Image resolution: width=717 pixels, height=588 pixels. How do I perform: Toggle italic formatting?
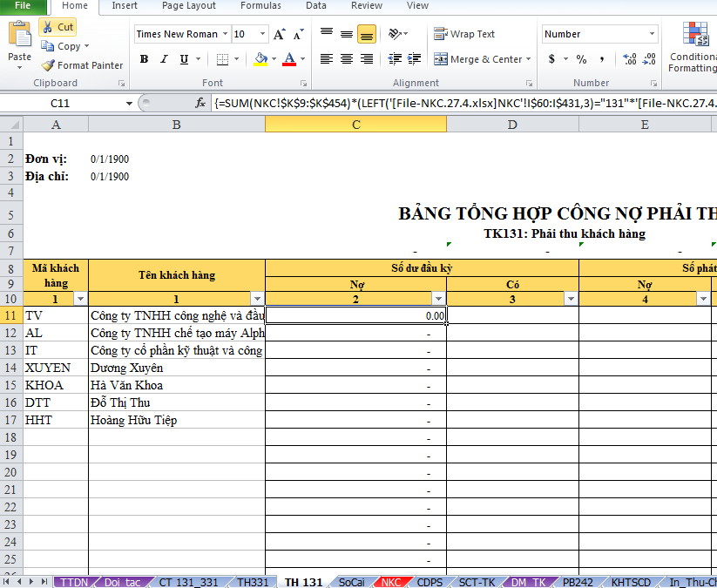tap(164, 59)
